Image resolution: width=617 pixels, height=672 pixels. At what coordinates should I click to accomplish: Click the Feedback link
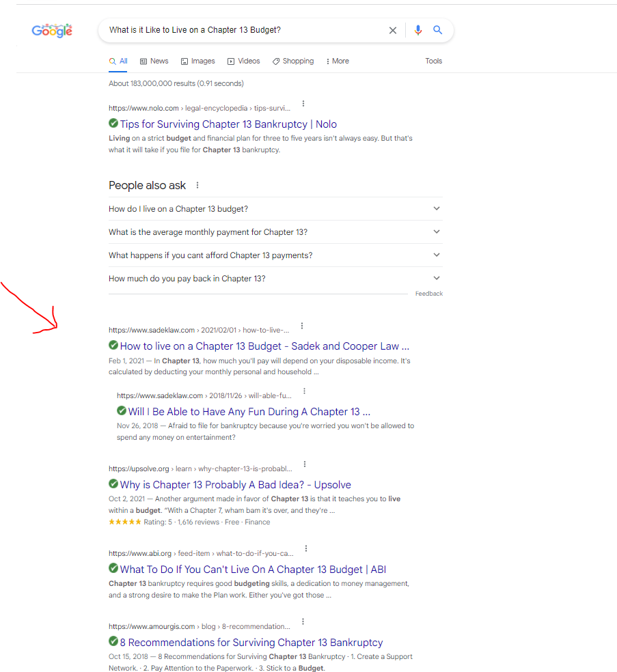coord(429,294)
